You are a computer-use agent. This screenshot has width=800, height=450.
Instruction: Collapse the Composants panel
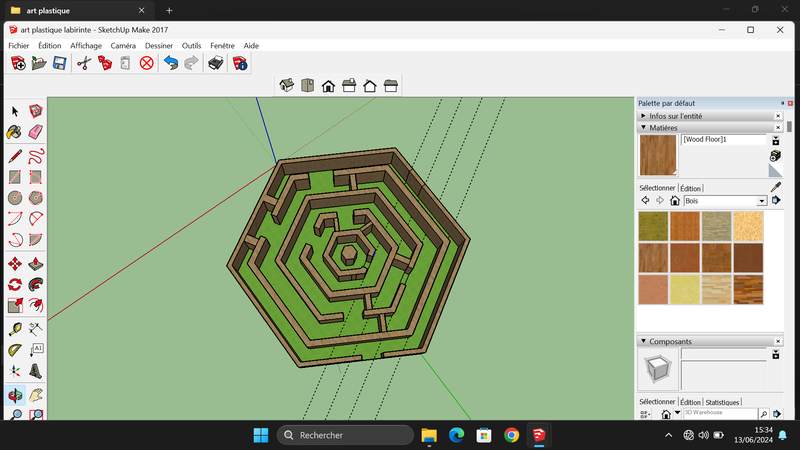pyautogui.click(x=643, y=341)
